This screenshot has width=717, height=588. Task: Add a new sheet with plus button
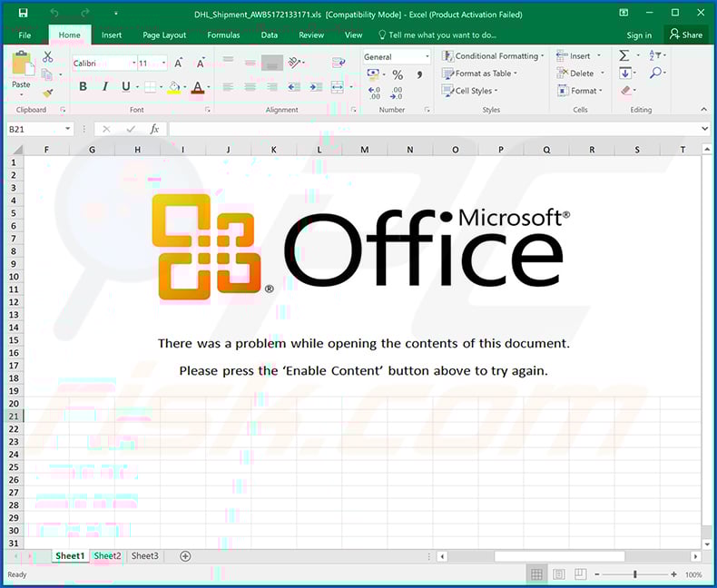(x=185, y=556)
